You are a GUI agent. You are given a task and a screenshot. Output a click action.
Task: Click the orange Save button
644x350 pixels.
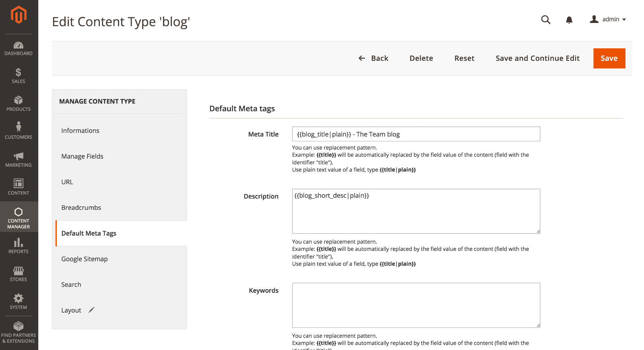coord(609,58)
